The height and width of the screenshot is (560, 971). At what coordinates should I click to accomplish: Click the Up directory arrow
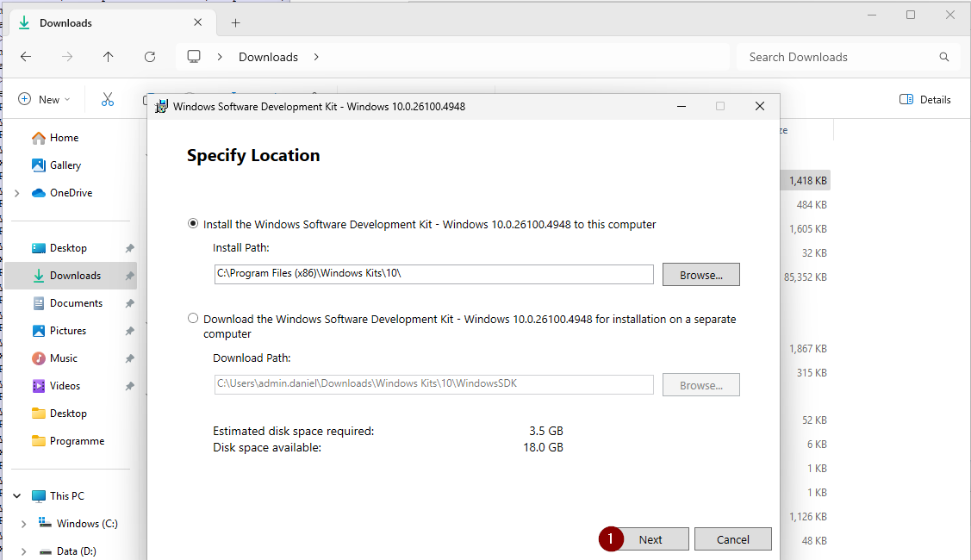tap(108, 57)
